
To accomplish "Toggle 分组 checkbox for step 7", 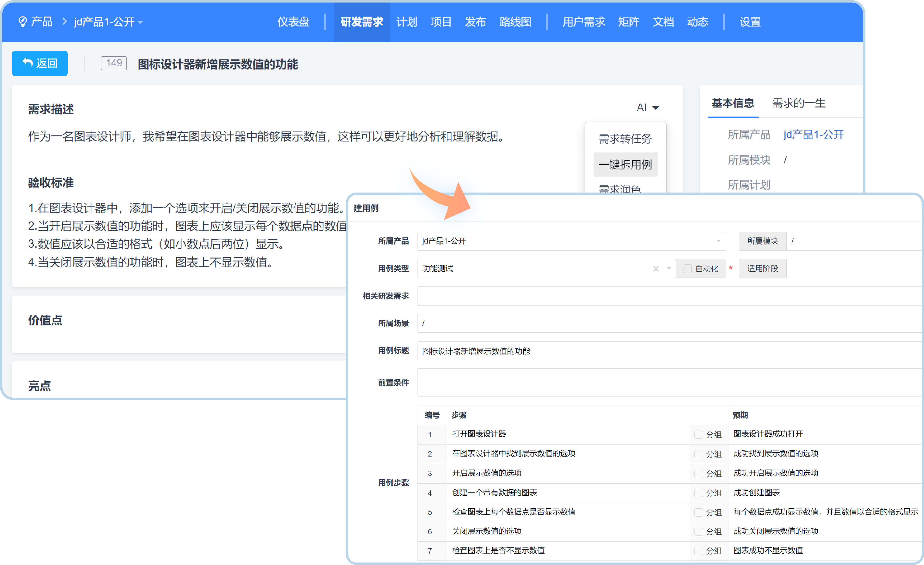I will point(698,551).
